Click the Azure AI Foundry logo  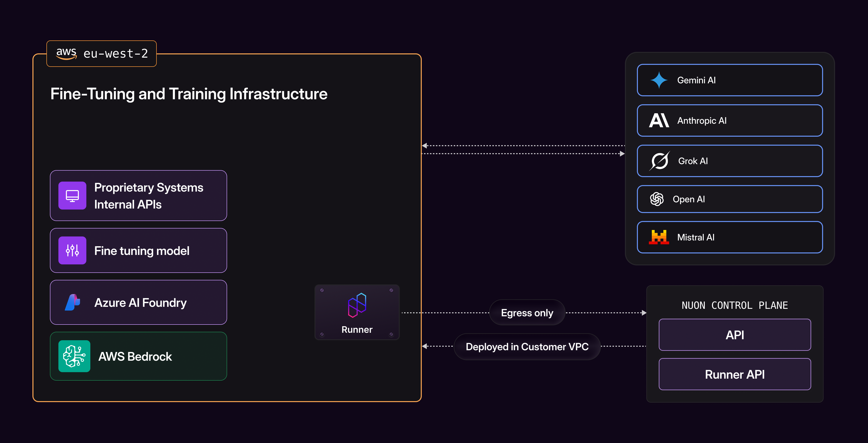coord(73,302)
